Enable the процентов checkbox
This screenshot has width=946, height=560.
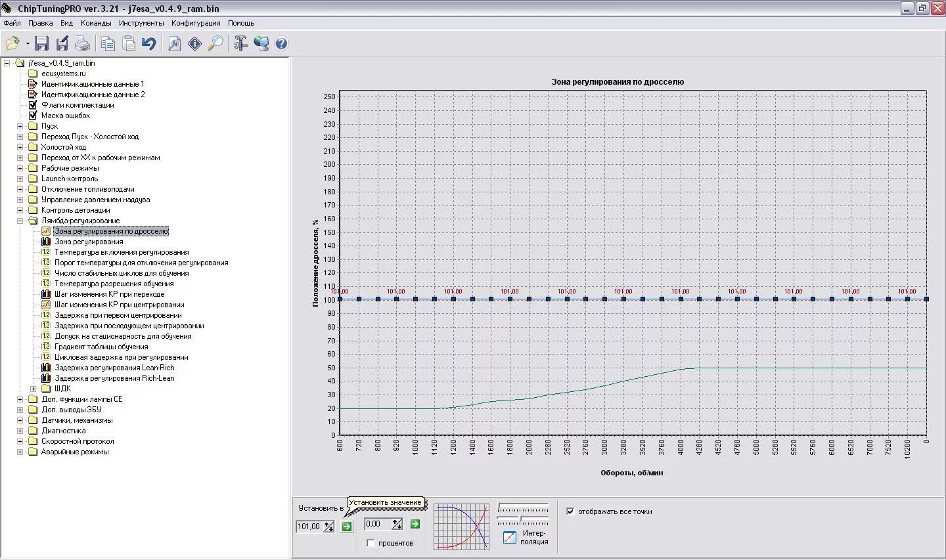[x=371, y=543]
